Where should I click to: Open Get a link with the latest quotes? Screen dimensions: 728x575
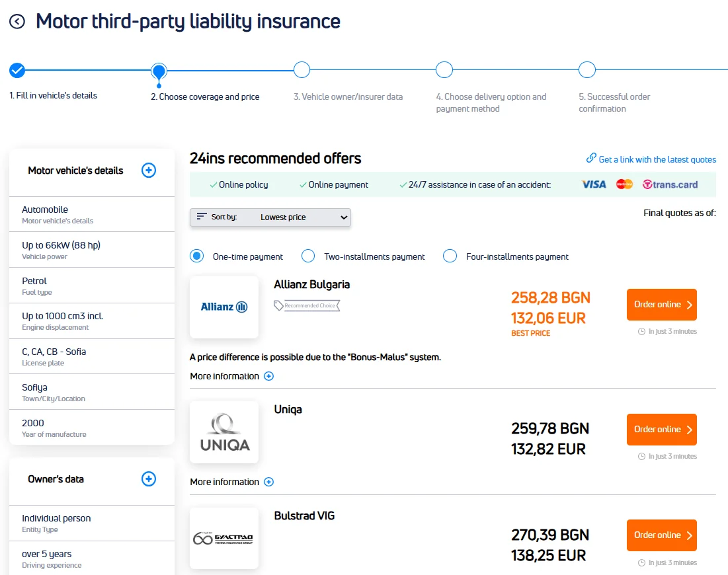coord(657,159)
